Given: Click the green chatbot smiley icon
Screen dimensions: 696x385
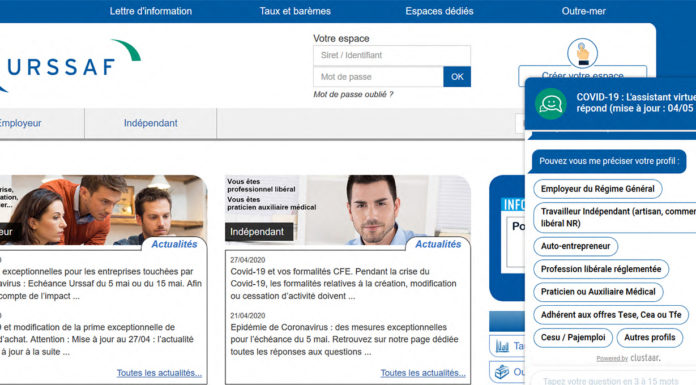Looking at the screenshot, I should click(550, 104).
